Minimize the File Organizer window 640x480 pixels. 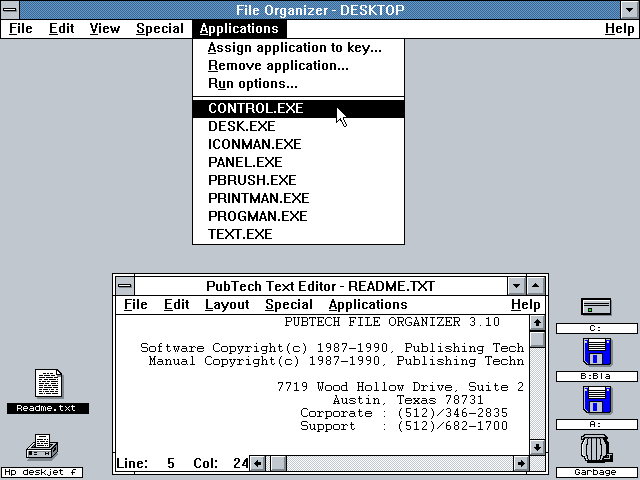coord(629,10)
